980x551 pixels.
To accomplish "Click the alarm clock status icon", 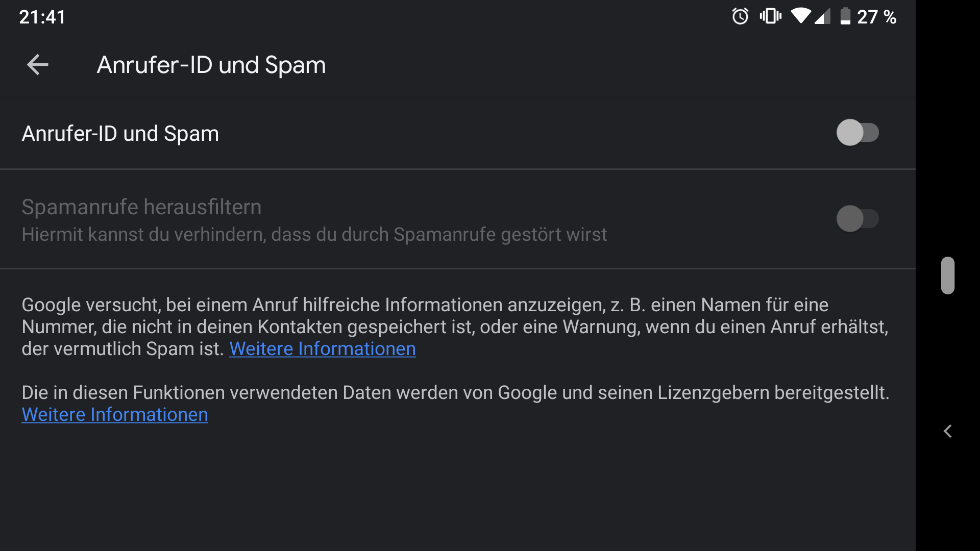I will pos(740,16).
